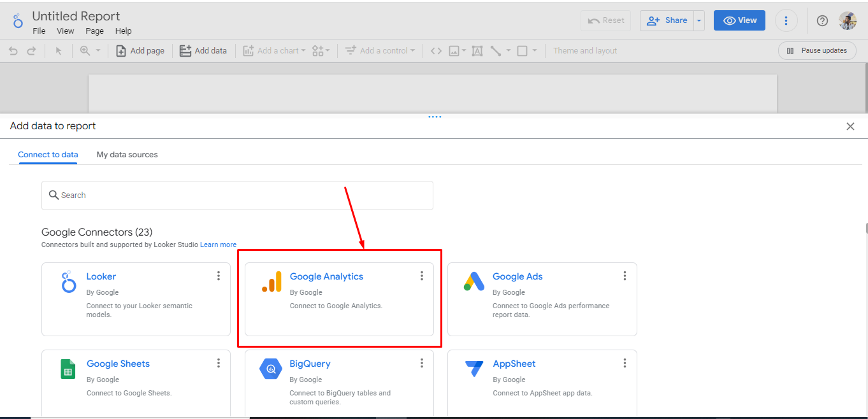The width and height of the screenshot is (868, 419).
Task: Click the blue View button
Action: [739, 20]
